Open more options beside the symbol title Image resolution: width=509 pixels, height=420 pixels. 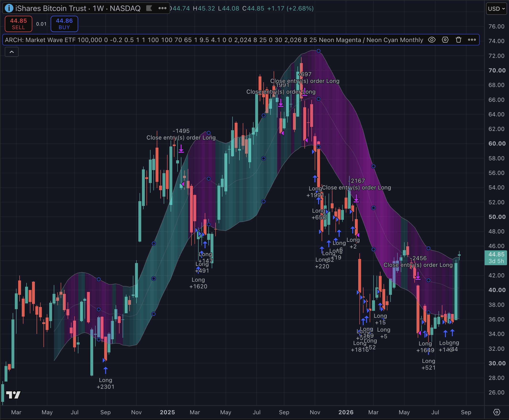[162, 8]
